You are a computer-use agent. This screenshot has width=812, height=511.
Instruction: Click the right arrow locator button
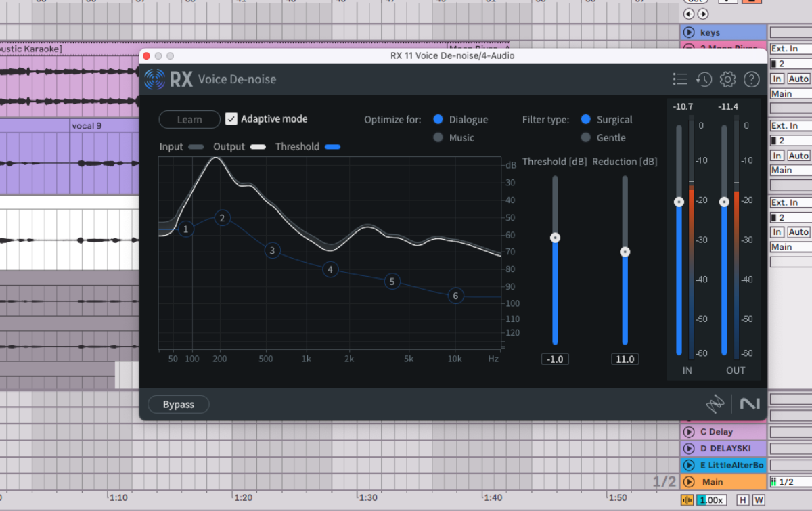pyautogui.click(x=703, y=14)
